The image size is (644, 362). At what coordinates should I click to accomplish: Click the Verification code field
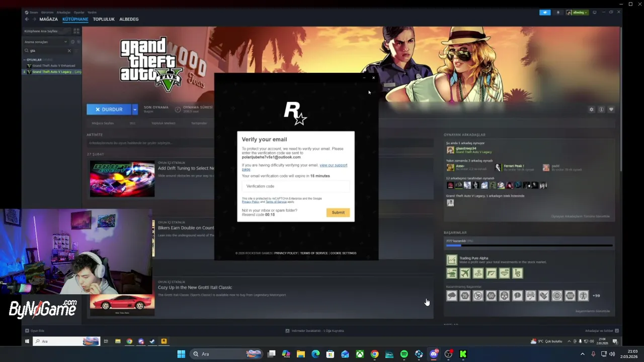coord(296,186)
